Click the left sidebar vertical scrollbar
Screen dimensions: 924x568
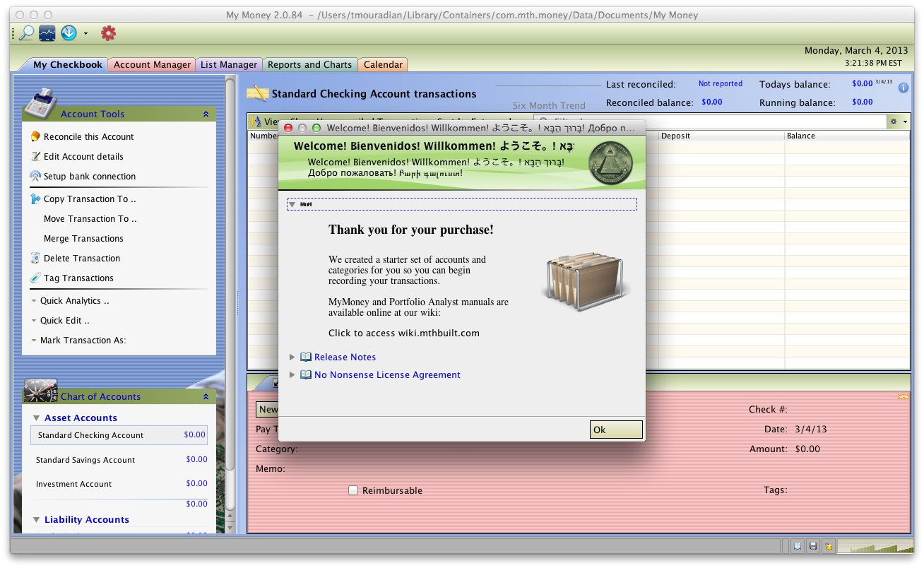pos(230,276)
